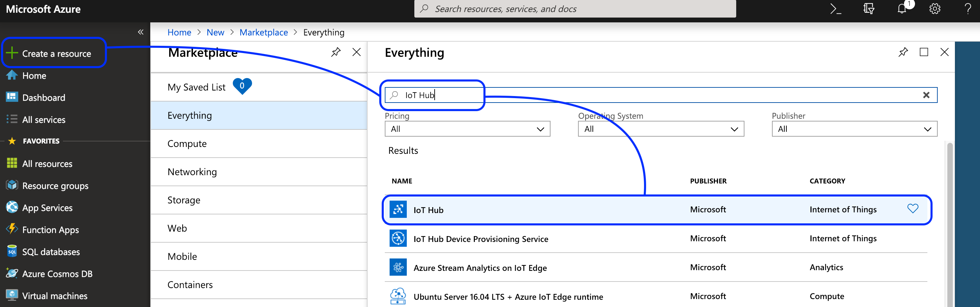Go to Home breadcrumb link
The width and height of the screenshot is (980, 307).
click(x=179, y=32)
